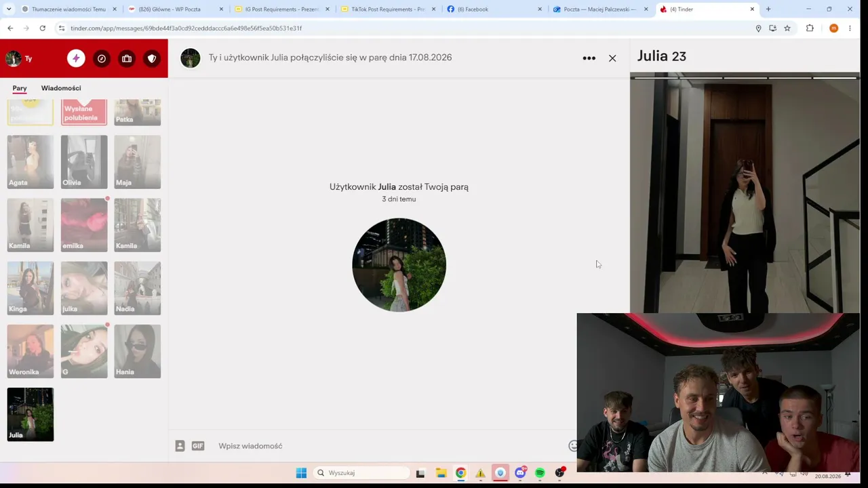Open the match thumbnail for emilka

84,225
